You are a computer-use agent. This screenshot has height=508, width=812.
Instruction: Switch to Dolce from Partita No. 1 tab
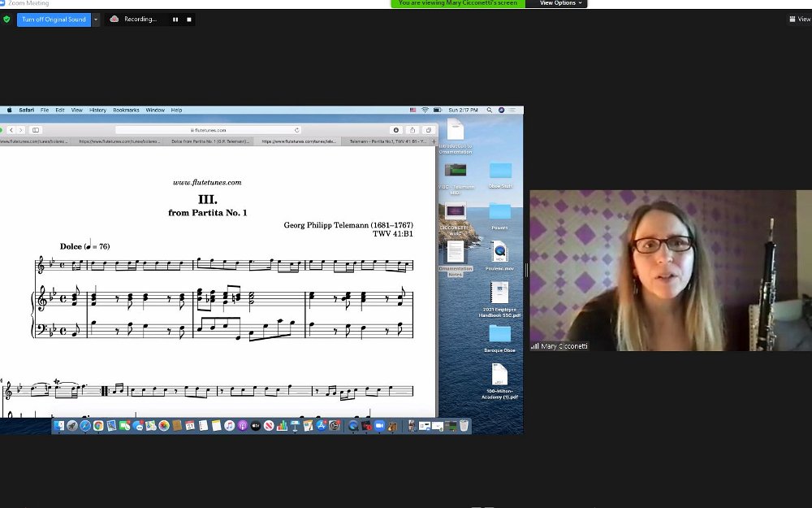[x=209, y=141]
